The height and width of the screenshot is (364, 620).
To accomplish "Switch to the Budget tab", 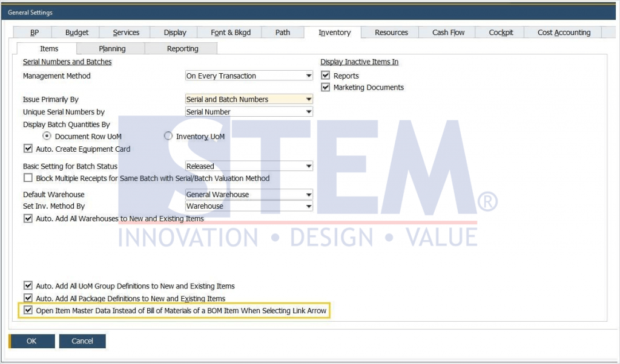I will [76, 32].
